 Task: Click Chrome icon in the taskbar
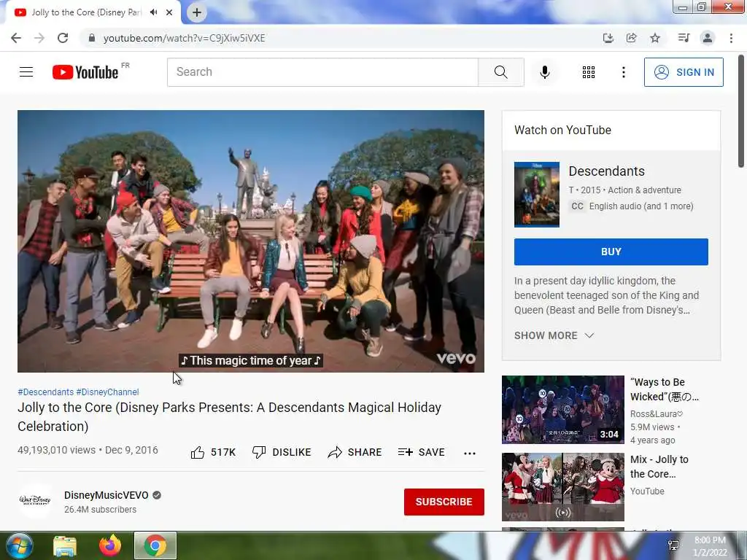pyautogui.click(x=155, y=545)
